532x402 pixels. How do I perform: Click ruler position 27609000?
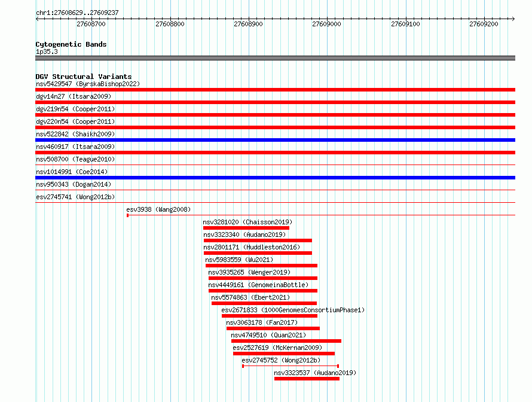click(x=327, y=24)
